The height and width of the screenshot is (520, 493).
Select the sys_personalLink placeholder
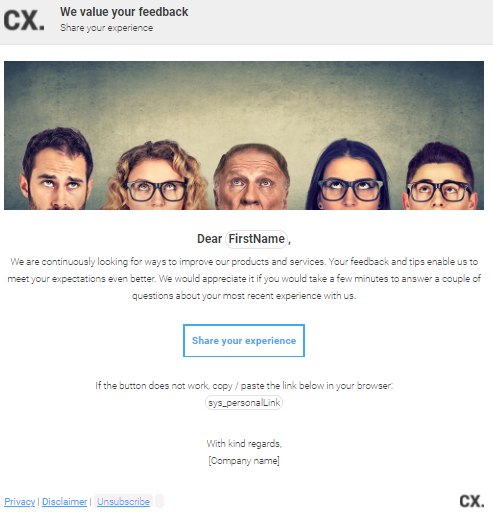pos(244,403)
